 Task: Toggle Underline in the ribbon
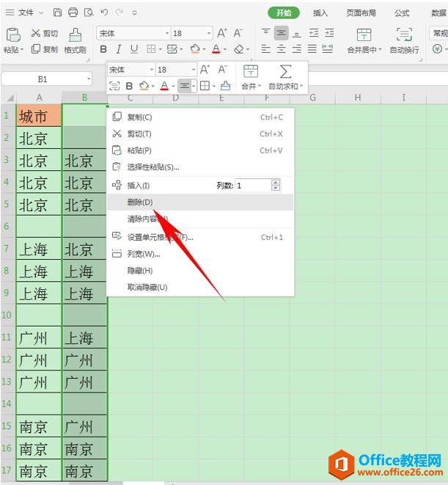point(134,49)
